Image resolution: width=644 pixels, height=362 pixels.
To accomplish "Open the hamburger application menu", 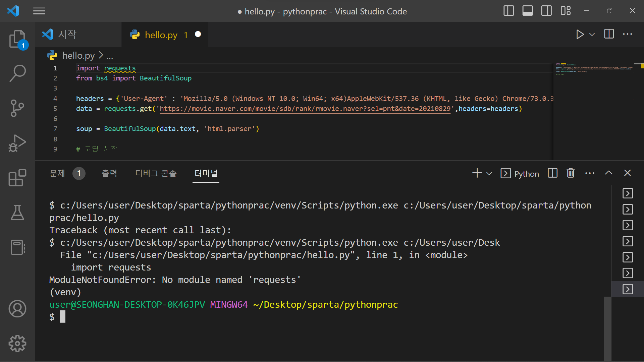I will point(39,11).
